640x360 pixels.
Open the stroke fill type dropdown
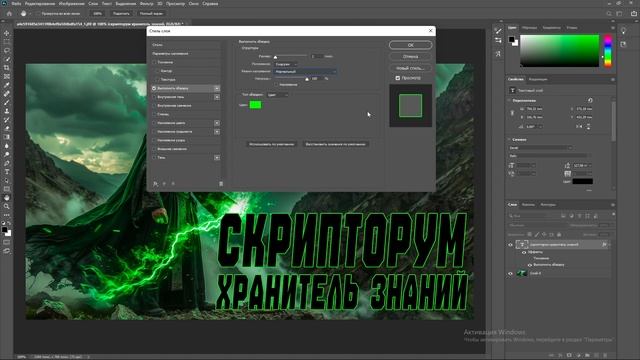[278, 95]
